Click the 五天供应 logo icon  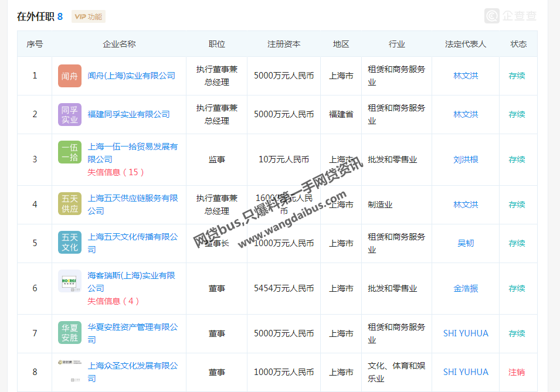pyautogui.click(x=70, y=204)
